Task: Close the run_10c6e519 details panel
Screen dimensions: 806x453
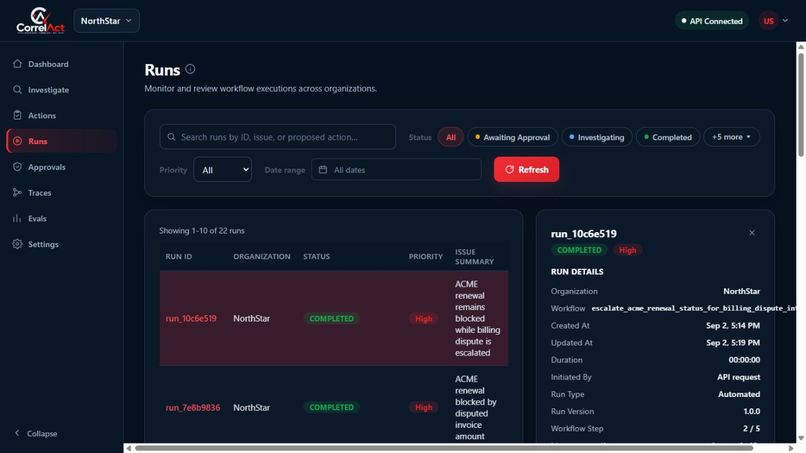Action: point(752,233)
